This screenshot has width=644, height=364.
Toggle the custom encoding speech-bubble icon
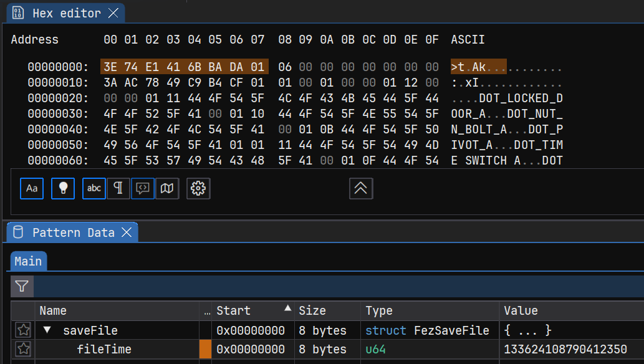(x=143, y=189)
